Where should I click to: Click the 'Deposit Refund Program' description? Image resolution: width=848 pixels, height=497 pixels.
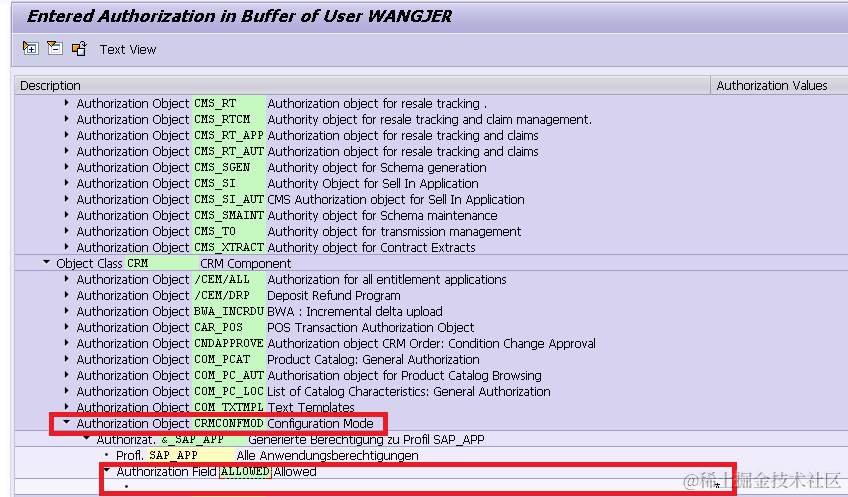334,295
